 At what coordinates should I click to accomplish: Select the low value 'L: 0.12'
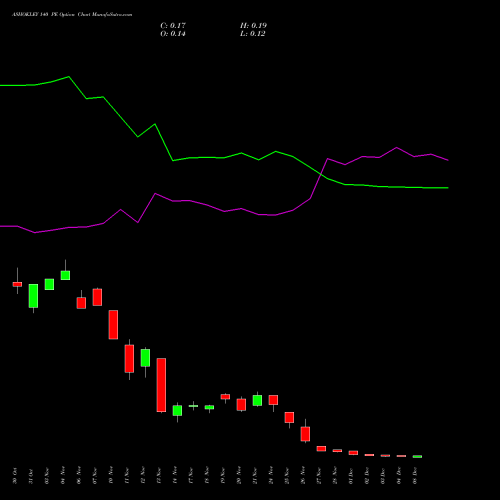click(253, 34)
